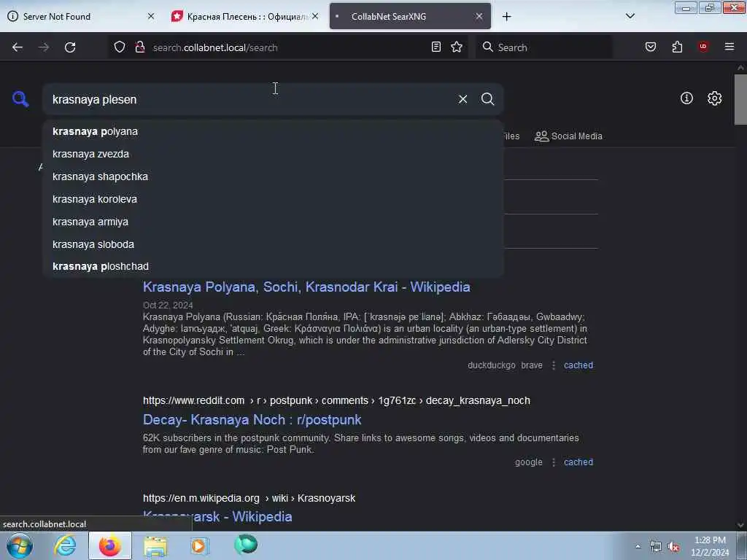Screen dimensions: 747x560
Task: Close the Server Not Found tab
Action: pyautogui.click(x=151, y=16)
